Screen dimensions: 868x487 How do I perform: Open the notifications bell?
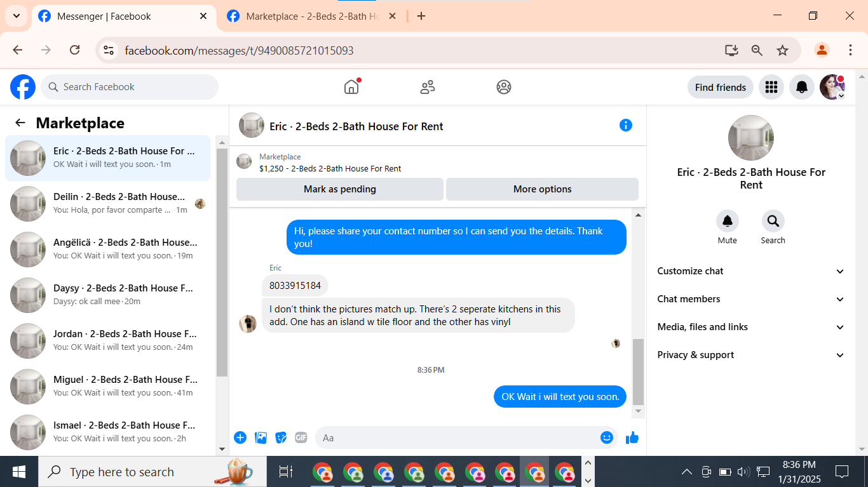coord(802,87)
